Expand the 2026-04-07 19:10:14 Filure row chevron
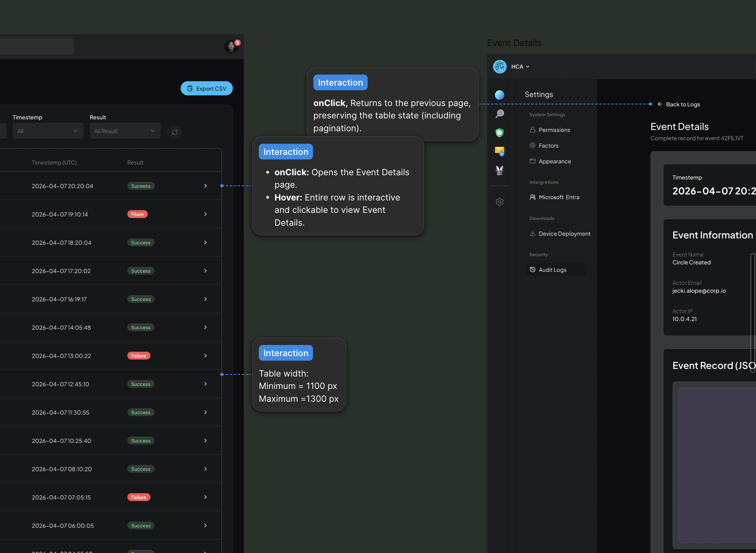Image resolution: width=756 pixels, height=553 pixels. [206, 214]
